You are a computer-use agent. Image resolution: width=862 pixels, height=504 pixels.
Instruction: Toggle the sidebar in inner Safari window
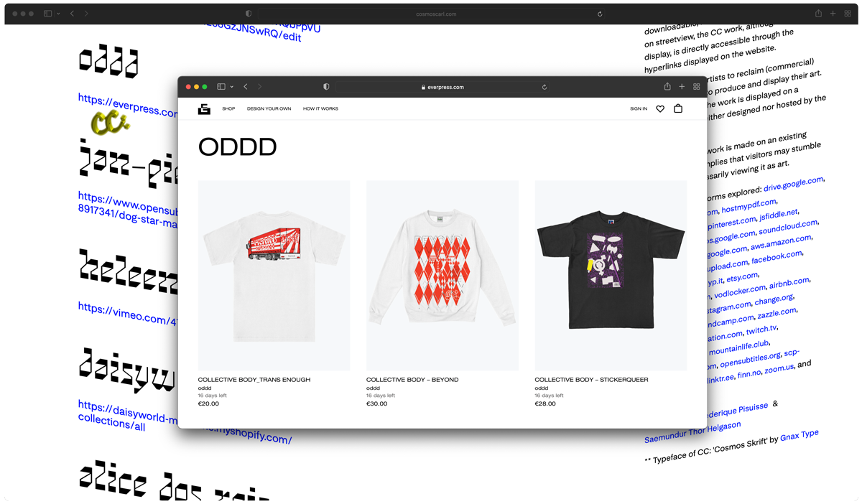(x=221, y=87)
